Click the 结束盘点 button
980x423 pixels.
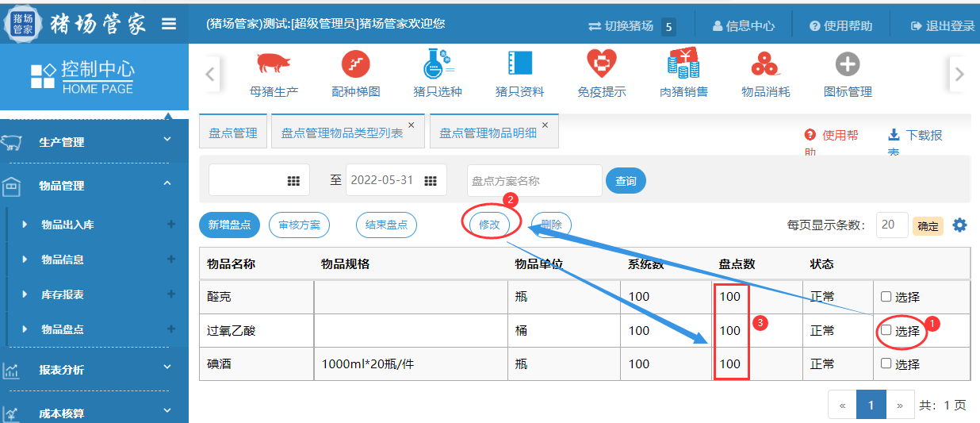click(386, 225)
